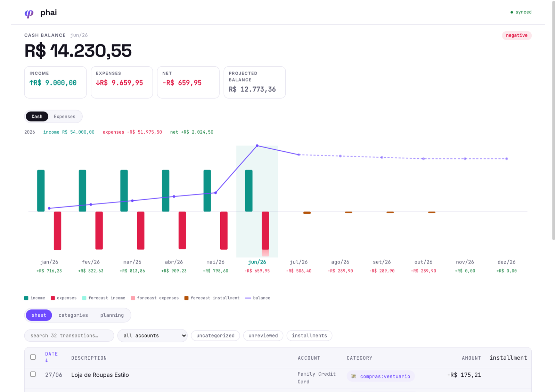
Task: Click the page vertical scrollbar
Action: coord(554,120)
